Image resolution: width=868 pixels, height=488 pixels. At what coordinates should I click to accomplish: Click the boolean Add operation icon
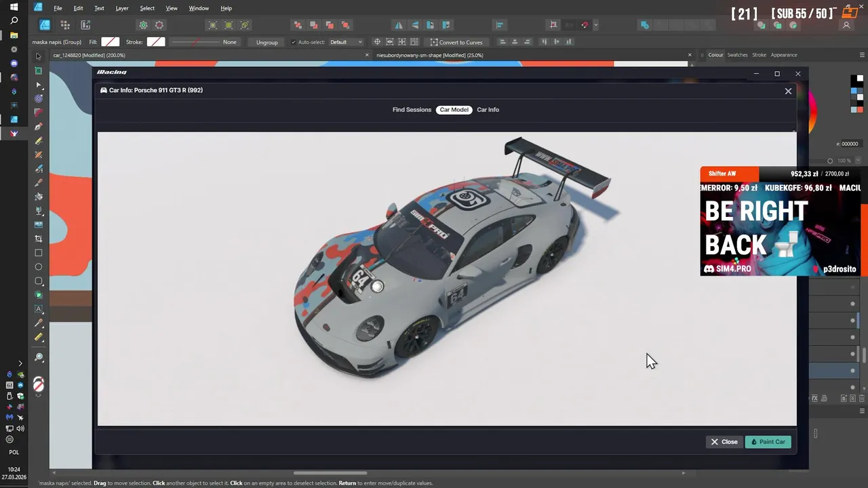click(645, 25)
